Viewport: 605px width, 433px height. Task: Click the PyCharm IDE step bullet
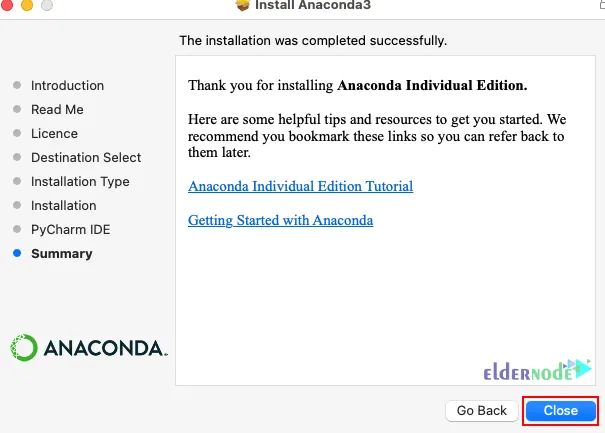pyautogui.click(x=17, y=229)
